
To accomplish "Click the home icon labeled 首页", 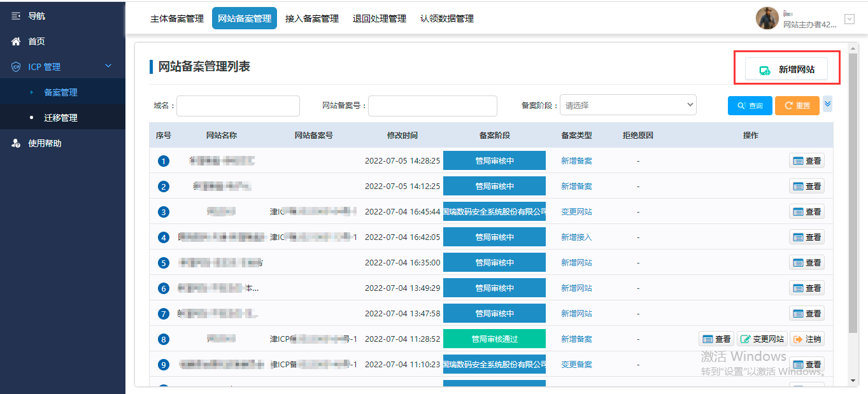I will pyautogui.click(x=16, y=41).
